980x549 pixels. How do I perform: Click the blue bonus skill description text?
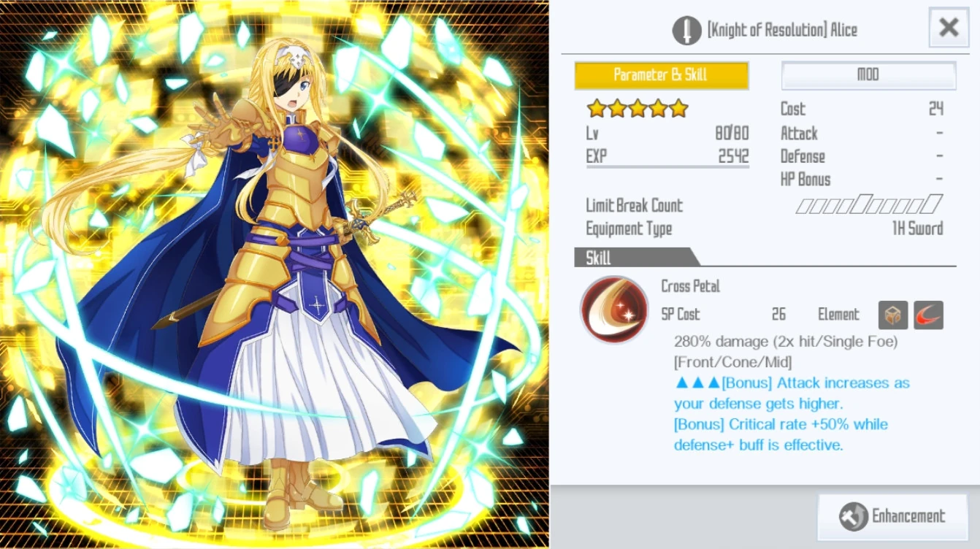[792, 413]
